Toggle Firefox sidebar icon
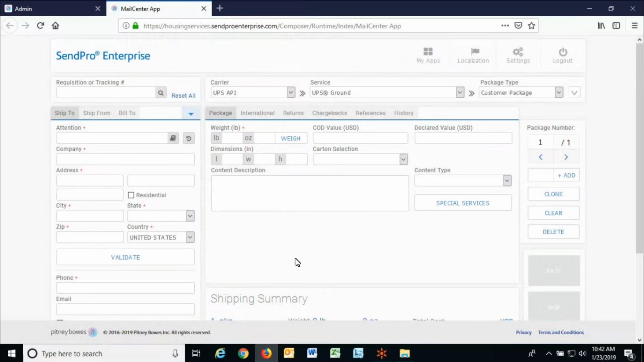 pos(616,25)
